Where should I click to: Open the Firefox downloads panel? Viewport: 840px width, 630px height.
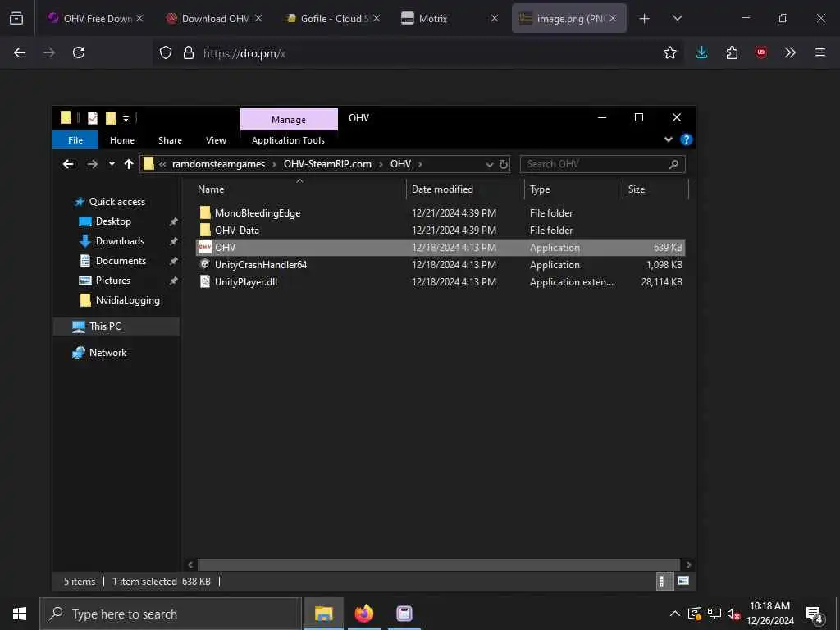[702, 52]
